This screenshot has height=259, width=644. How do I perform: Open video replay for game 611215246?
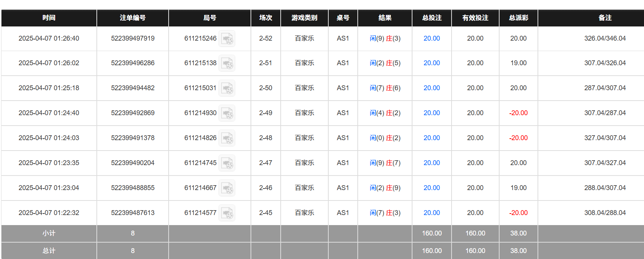[x=227, y=38]
